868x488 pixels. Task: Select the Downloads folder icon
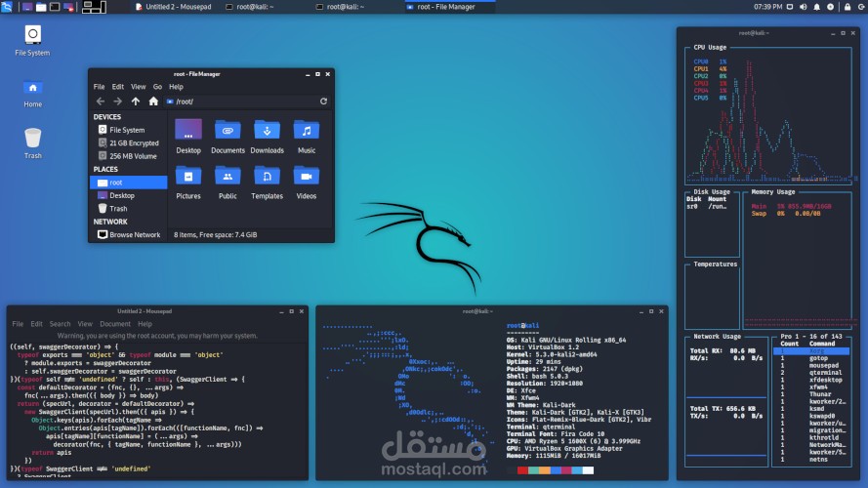[x=267, y=136]
